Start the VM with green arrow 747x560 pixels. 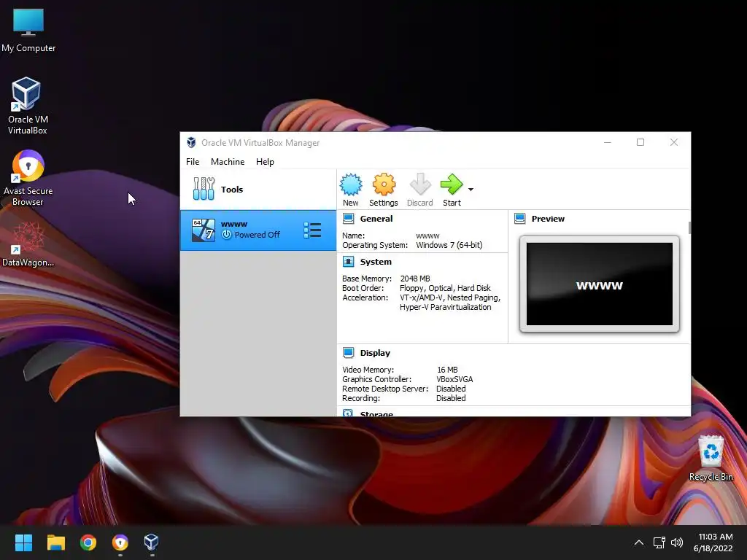pyautogui.click(x=452, y=184)
